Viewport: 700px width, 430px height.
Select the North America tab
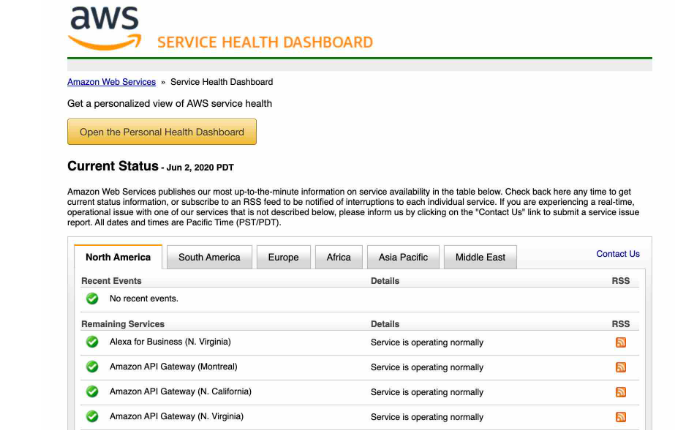pos(118,257)
